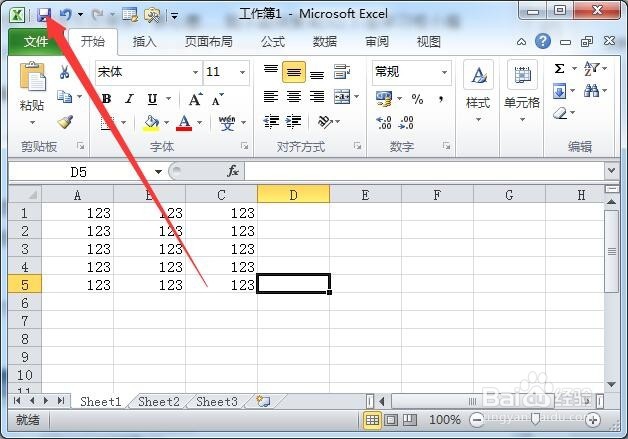
Task: Open the font name 宋体 dropdown
Action: 195,72
